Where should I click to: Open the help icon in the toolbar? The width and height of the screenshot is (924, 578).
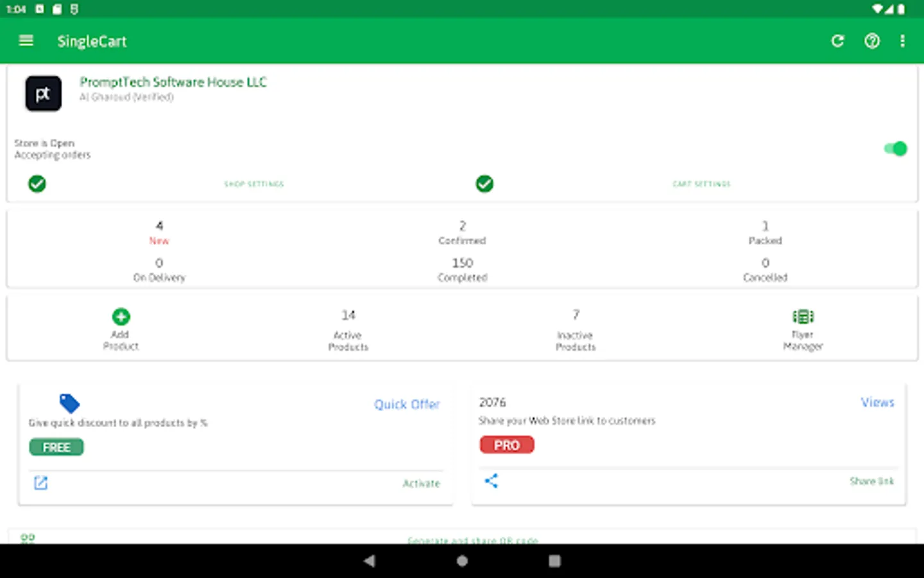[871, 40]
